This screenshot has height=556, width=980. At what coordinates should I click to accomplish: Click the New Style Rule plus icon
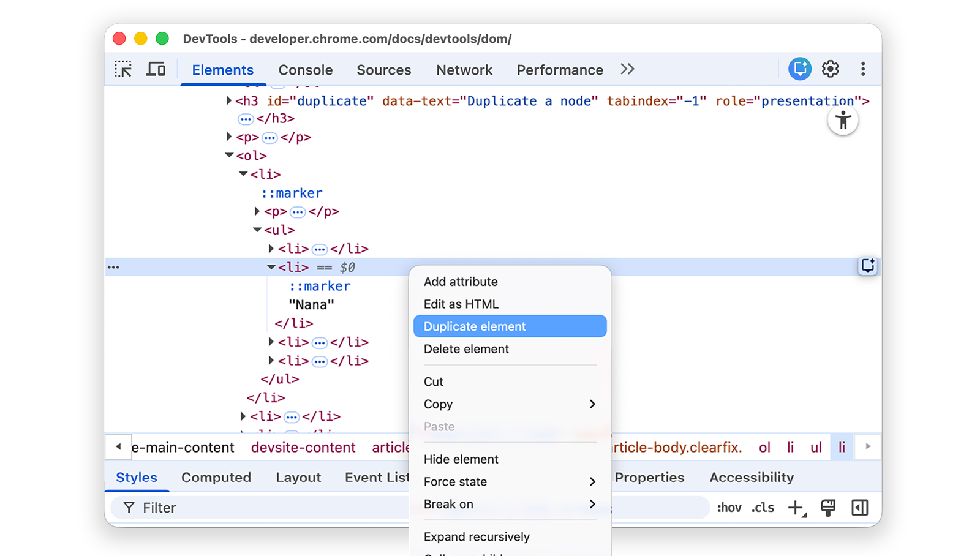click(x=796, y=508)
